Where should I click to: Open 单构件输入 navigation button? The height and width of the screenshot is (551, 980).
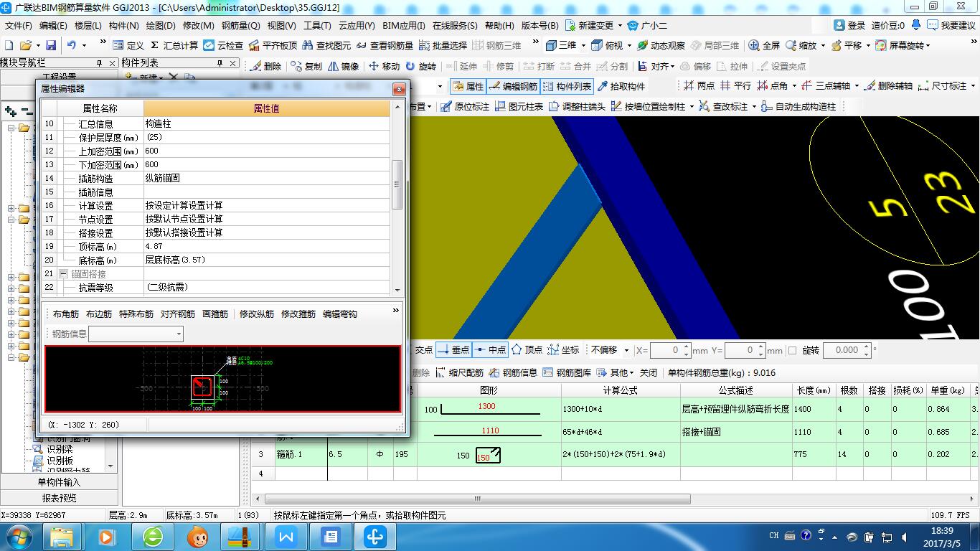tap(59, 482)
